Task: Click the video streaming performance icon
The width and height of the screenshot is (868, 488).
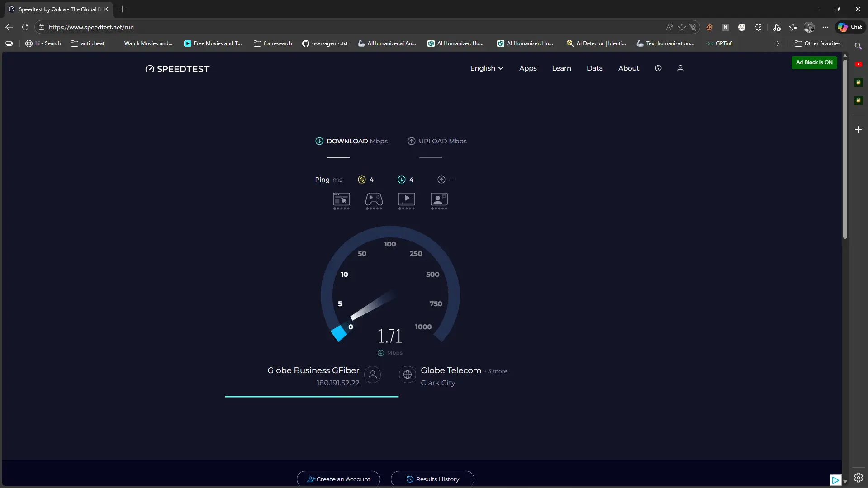Action: (x=407, y=201)
